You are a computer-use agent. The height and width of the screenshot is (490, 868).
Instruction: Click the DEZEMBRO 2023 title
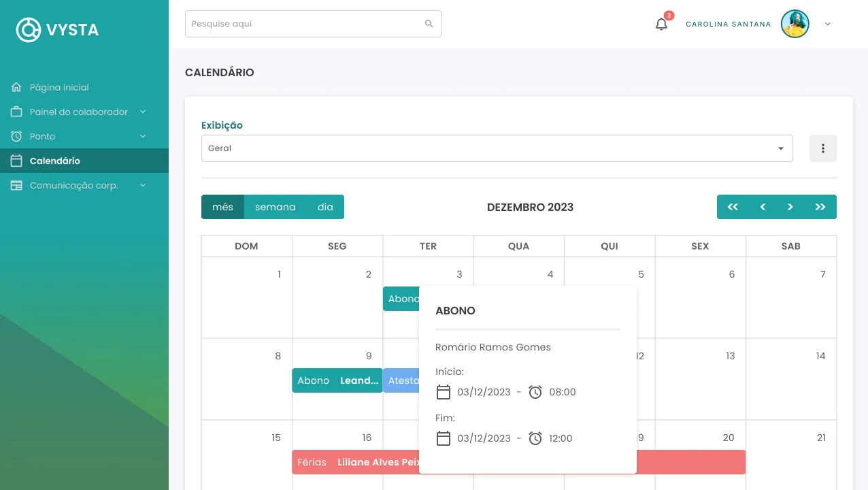coord(530,207)
